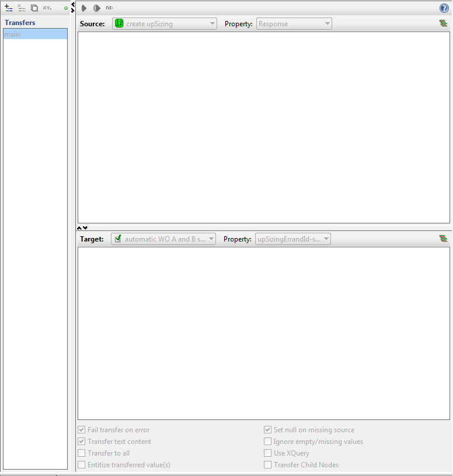Declare namespaces with the ns button
This screenshot has height=476, width=453.
(x=109, y=8)
